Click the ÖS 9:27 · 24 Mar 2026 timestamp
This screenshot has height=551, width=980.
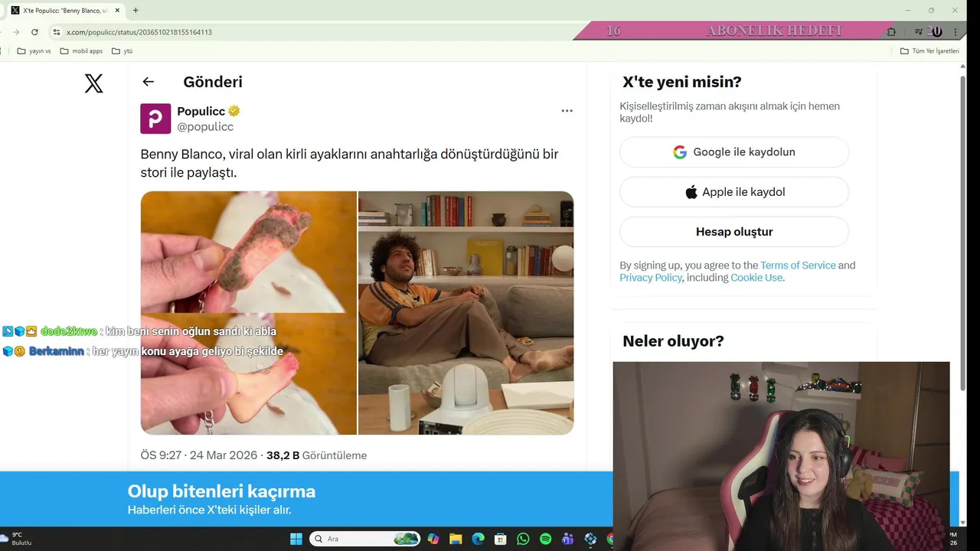pyautogui.click(x=199, y=455)
